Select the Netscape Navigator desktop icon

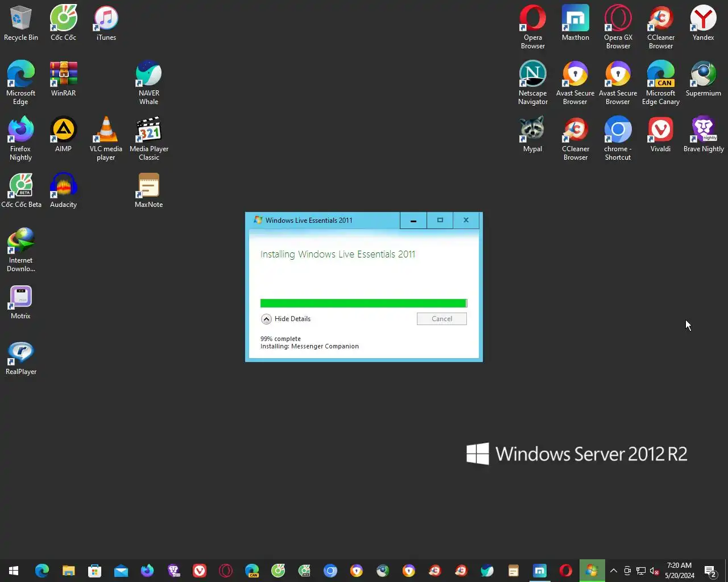point(533,83)
